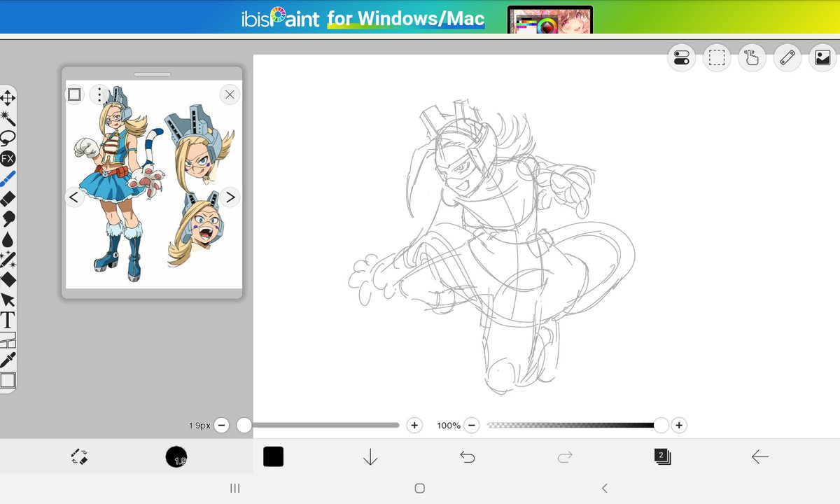Viewport: 840px width, 504px height.
Task: Select the Frame Divider tool
Action: pos(7,341)
